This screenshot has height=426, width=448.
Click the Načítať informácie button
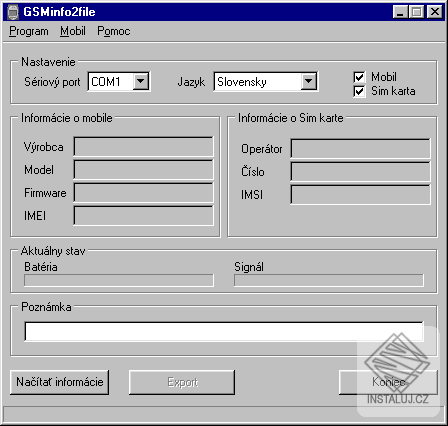(x=60, y=382)
